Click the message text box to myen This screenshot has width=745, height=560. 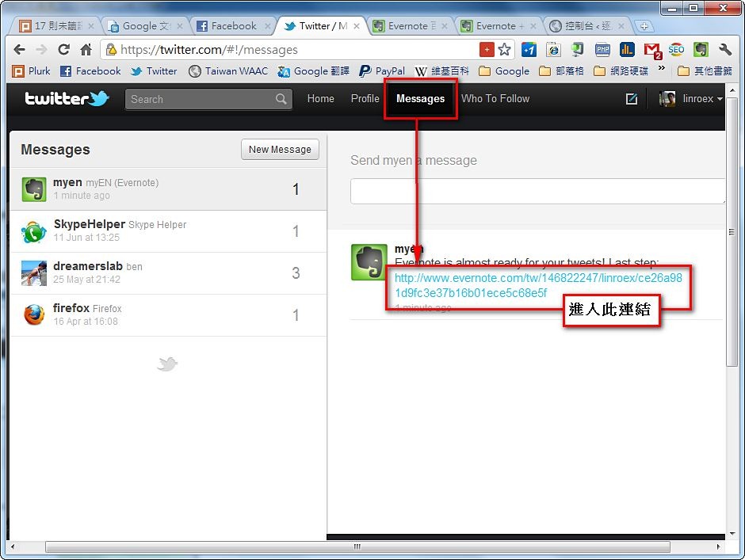point(538,192)
